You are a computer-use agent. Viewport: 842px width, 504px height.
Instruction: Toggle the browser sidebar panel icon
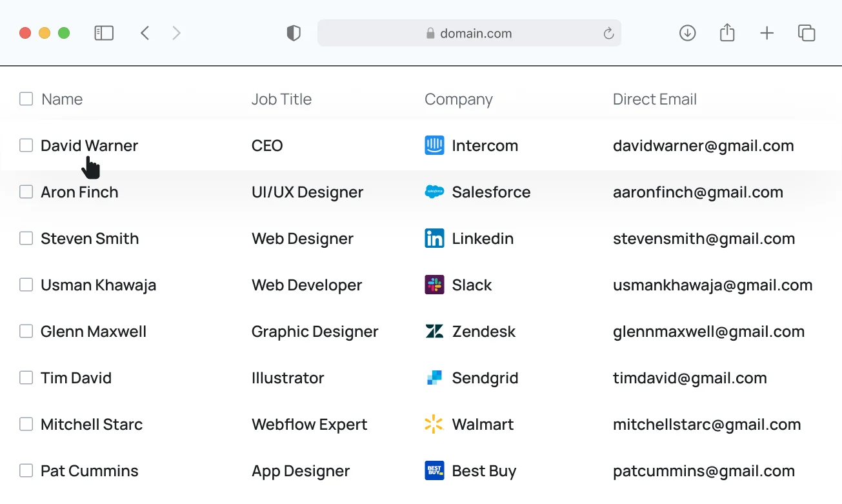tap(104, 33)
